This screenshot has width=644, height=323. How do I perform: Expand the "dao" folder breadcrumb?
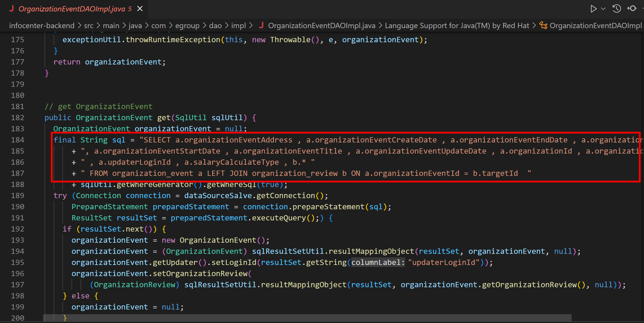(x=215, y=25)
